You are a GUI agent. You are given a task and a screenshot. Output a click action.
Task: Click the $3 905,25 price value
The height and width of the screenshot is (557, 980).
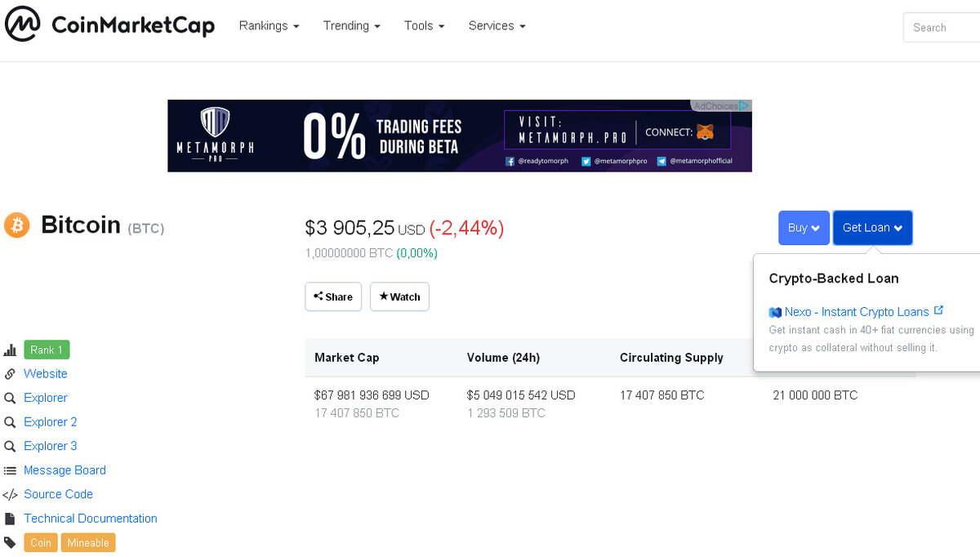(350, 228)
